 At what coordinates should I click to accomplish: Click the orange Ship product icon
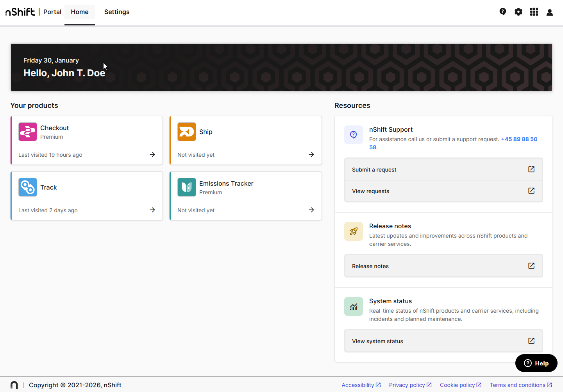click(187, 132)
